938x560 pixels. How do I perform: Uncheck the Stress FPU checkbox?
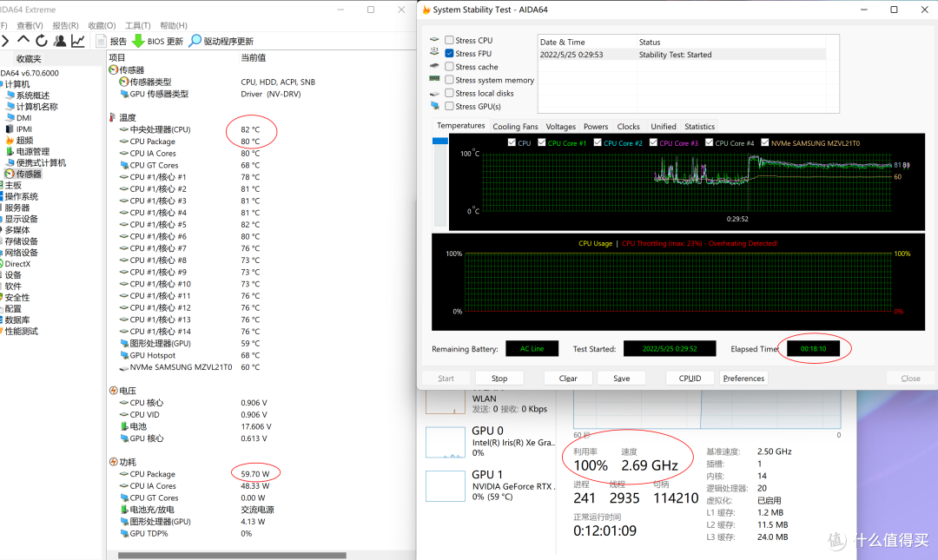[449, 53]
